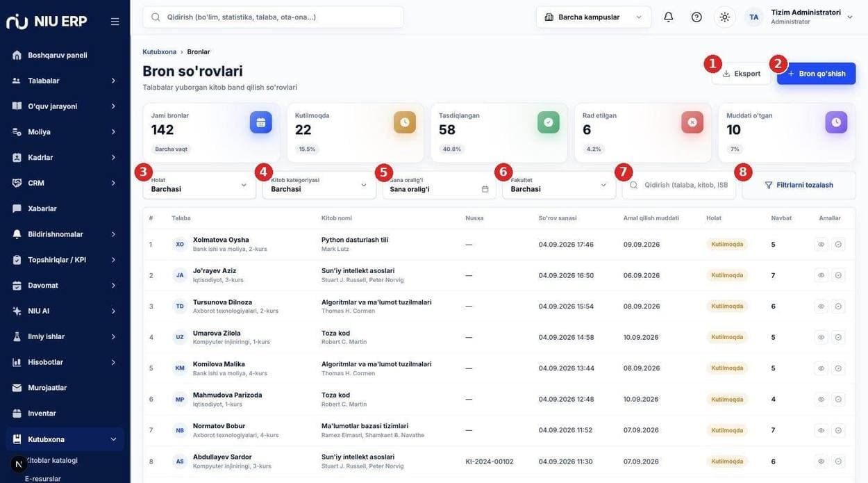Approve Tursunova Dilnoza's reservation request

click(x=838, y=306)
